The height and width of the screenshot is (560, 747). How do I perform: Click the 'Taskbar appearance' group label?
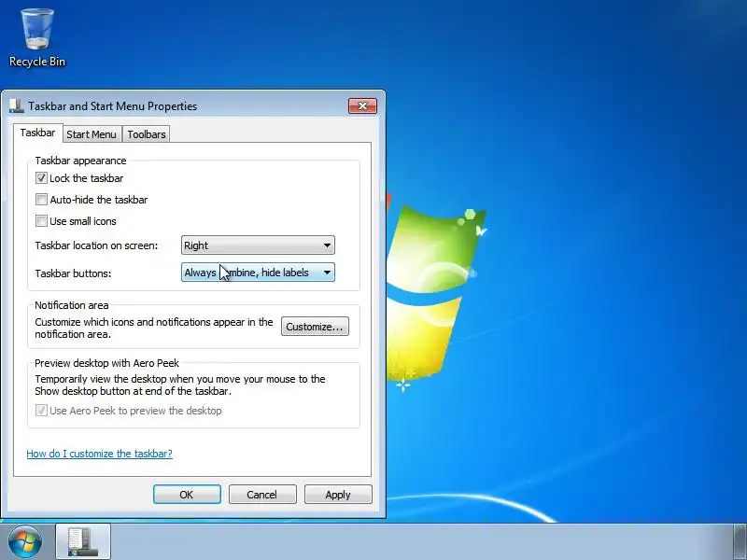point(80,161)
